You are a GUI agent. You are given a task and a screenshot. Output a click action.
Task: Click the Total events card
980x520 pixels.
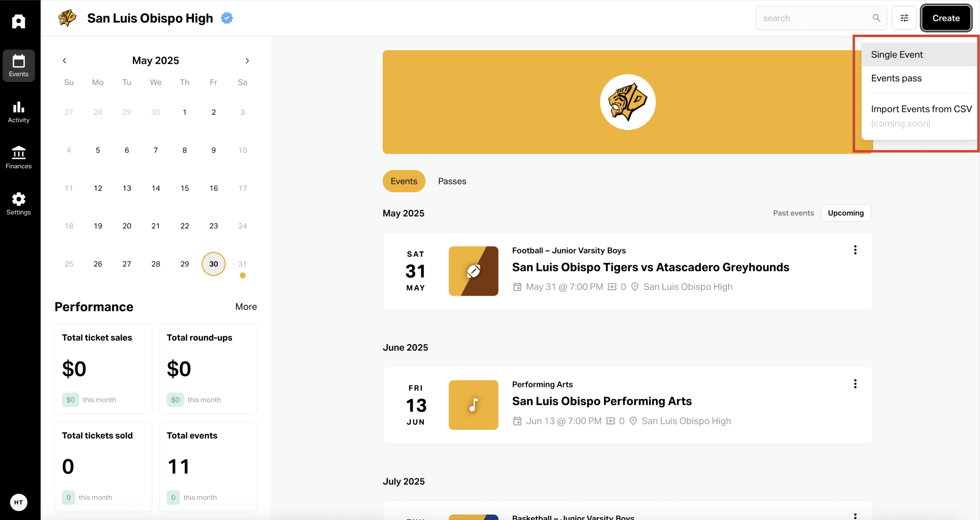208,467
